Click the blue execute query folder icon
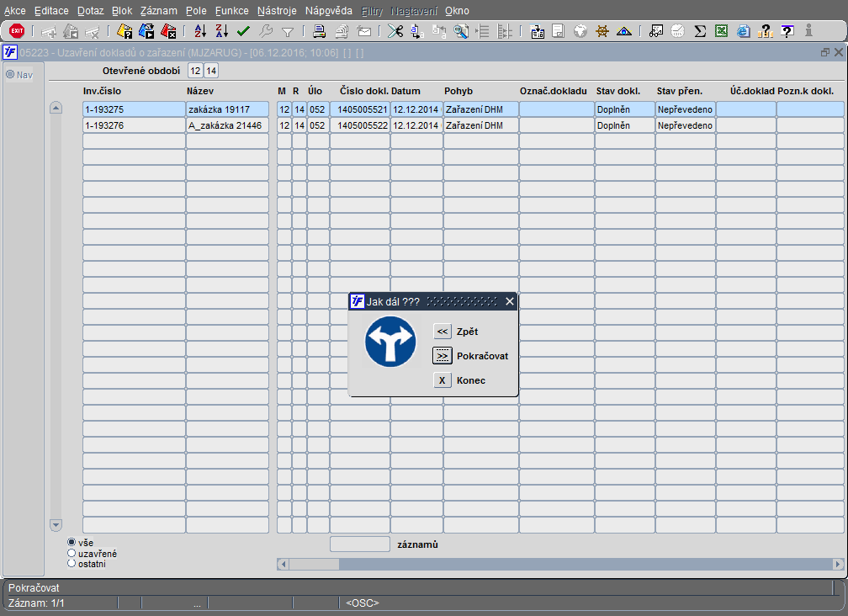This screenshot has width=848, height=616. 146,31
